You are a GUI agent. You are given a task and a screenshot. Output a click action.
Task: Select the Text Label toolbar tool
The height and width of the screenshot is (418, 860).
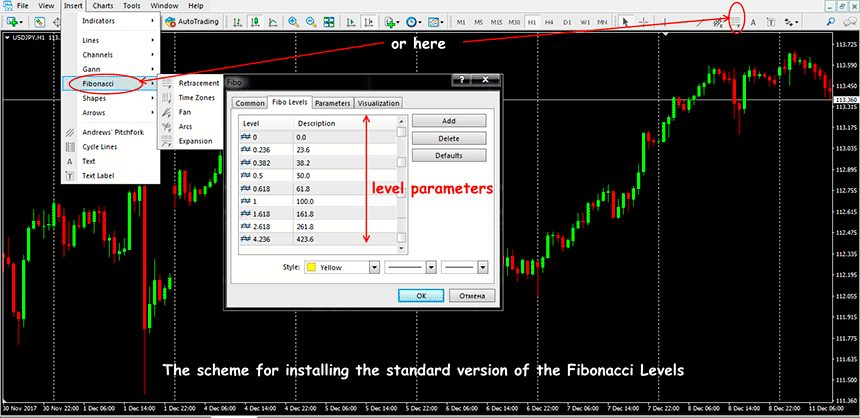pos(771,22)
